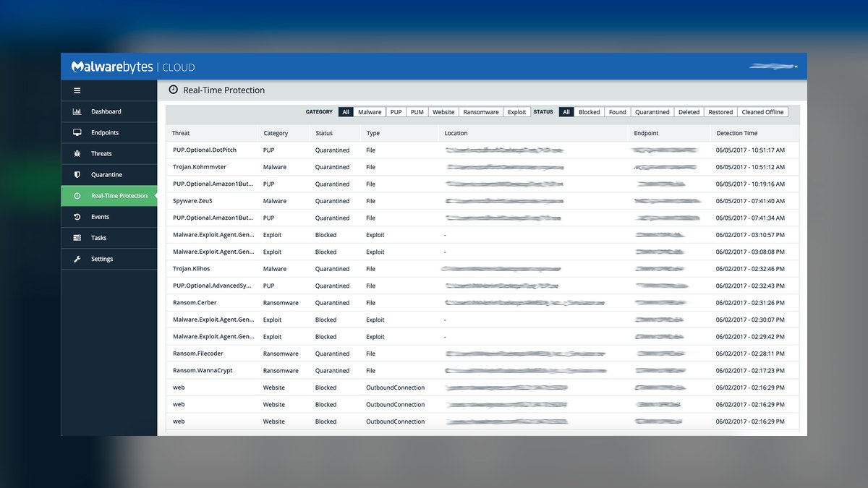Filter category by Ransomware
This screenshot has height=488, width=868.
(481, 112)
